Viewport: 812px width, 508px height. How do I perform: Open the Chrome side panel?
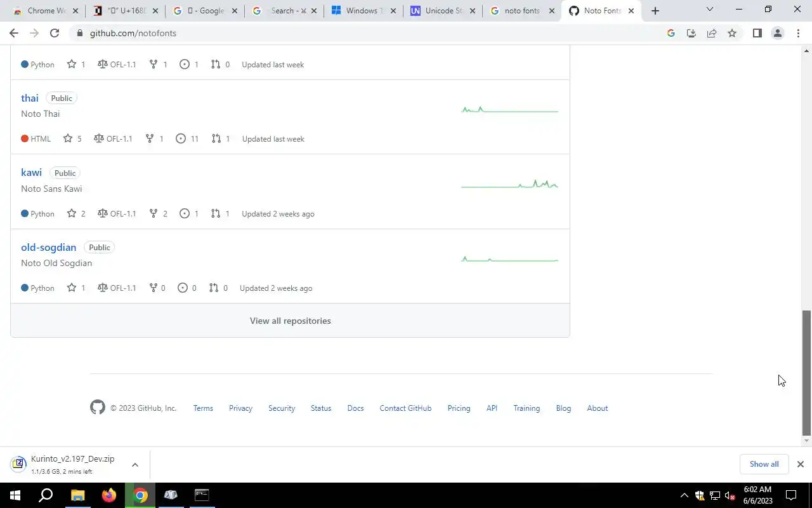tap(757, 33)
